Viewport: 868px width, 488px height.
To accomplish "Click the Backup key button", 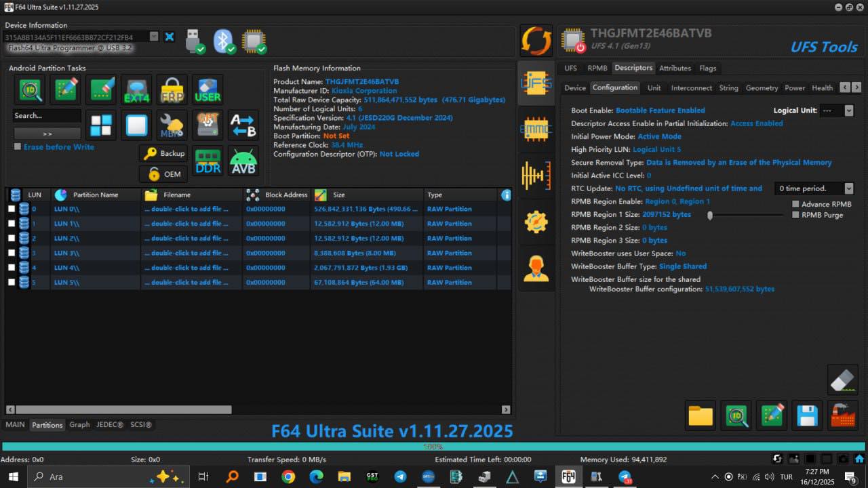I will (x=164, y=153).
